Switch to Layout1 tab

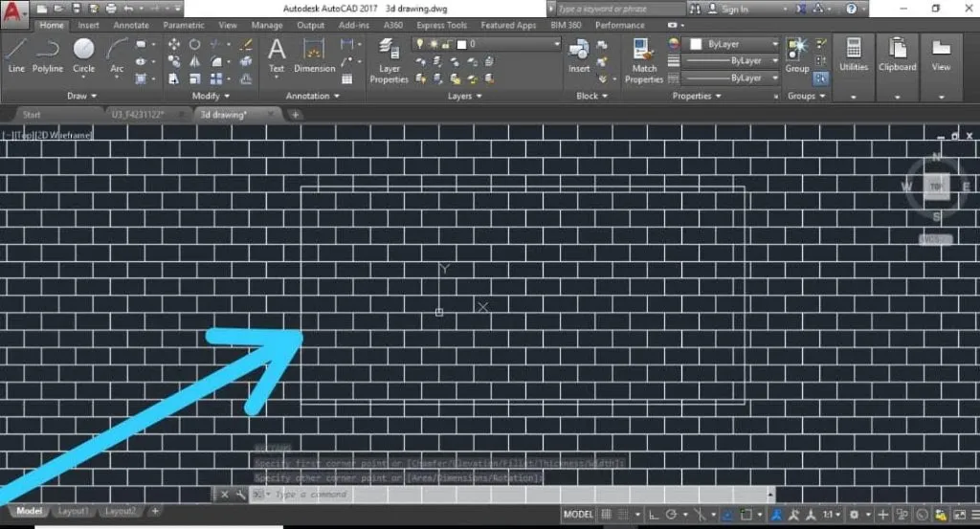click(73, 511)
